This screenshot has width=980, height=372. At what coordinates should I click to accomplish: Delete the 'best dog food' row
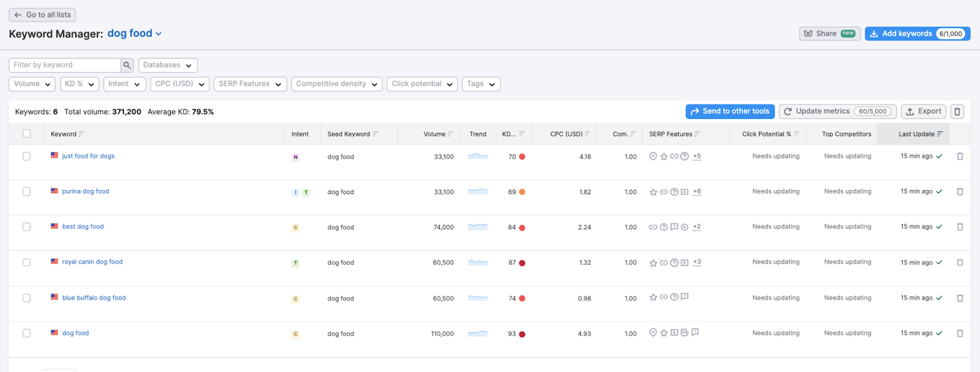pos(960,227)
